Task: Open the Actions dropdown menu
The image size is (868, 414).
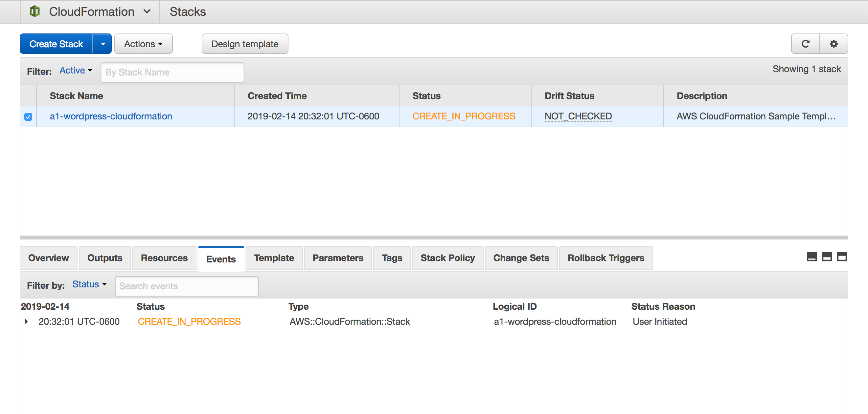Action: click(143, 44)
